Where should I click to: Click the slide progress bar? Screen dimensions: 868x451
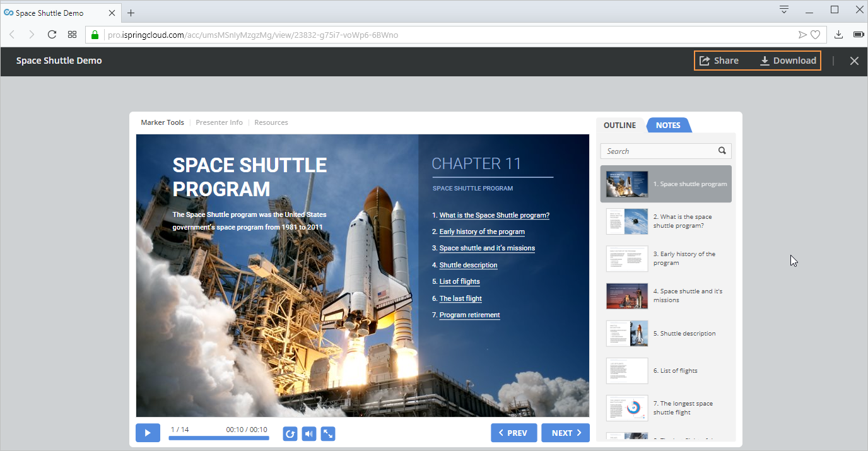click(219, 438)
